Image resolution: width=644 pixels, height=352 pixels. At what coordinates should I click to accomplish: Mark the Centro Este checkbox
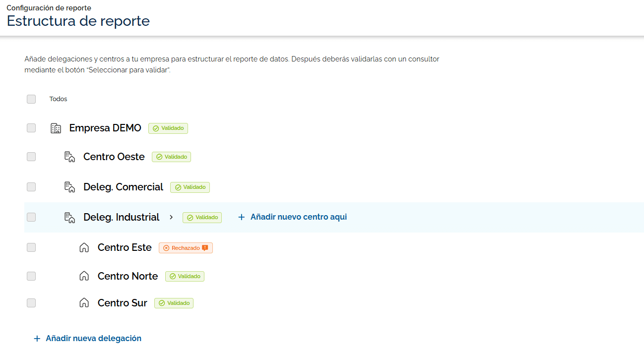[x=31, y=247]
